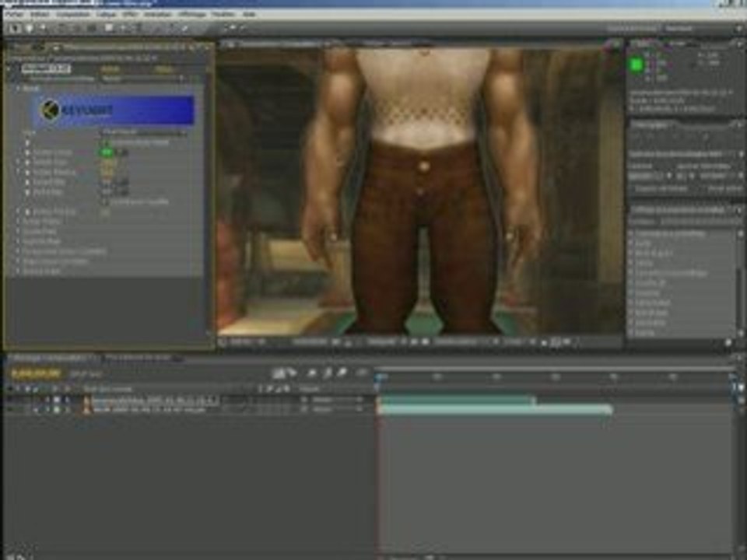This screenshot has width=747, height=560.
Task: Click the second layer's duration bar
Action: click(496, 409)
